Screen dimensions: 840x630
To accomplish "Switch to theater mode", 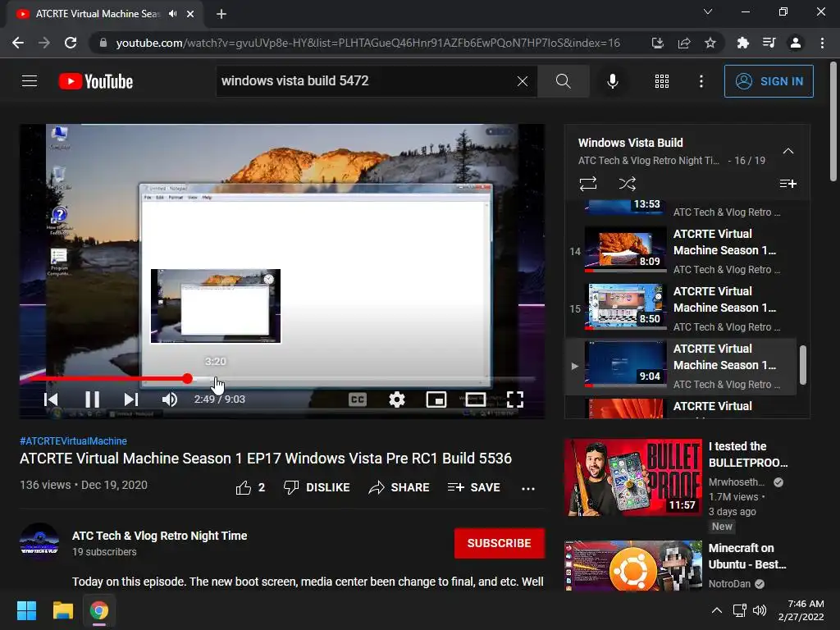I will point(476,399).
